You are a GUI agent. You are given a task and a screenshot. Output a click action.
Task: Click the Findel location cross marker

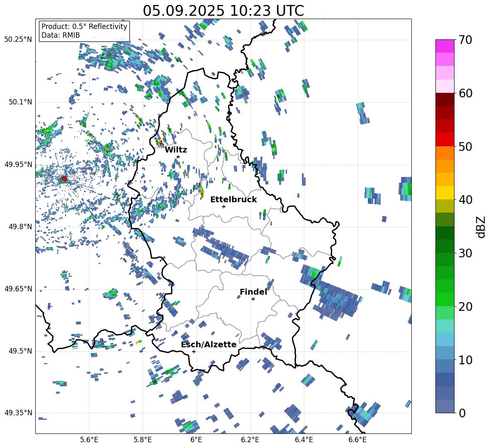coord(253,299)
